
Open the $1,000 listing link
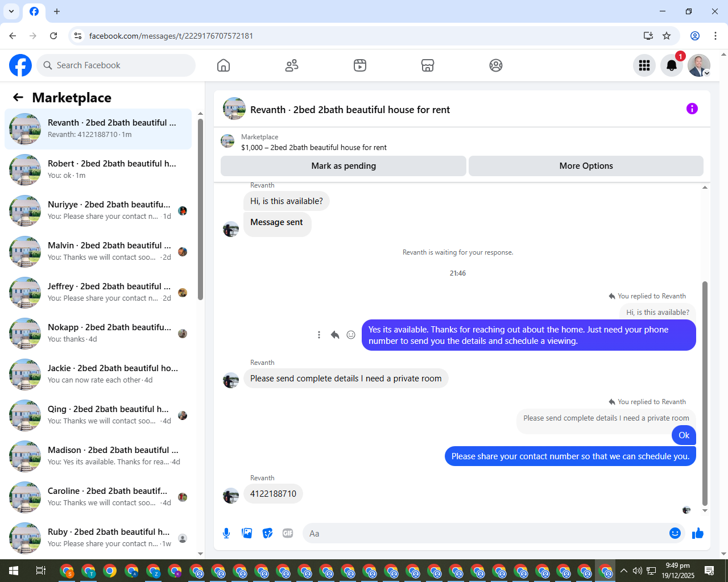click(x=314, y=147)
